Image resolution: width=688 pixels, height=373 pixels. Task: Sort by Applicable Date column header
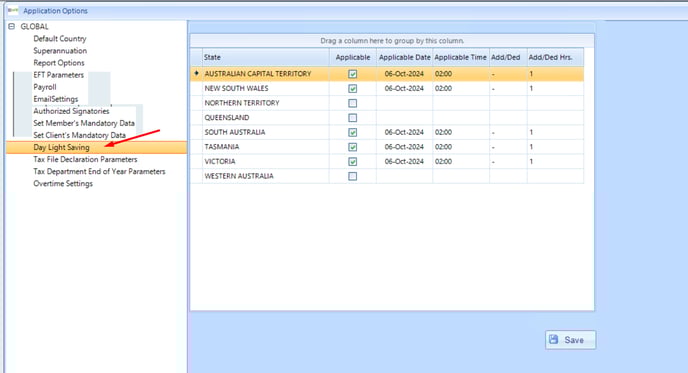tap(405, 57)
